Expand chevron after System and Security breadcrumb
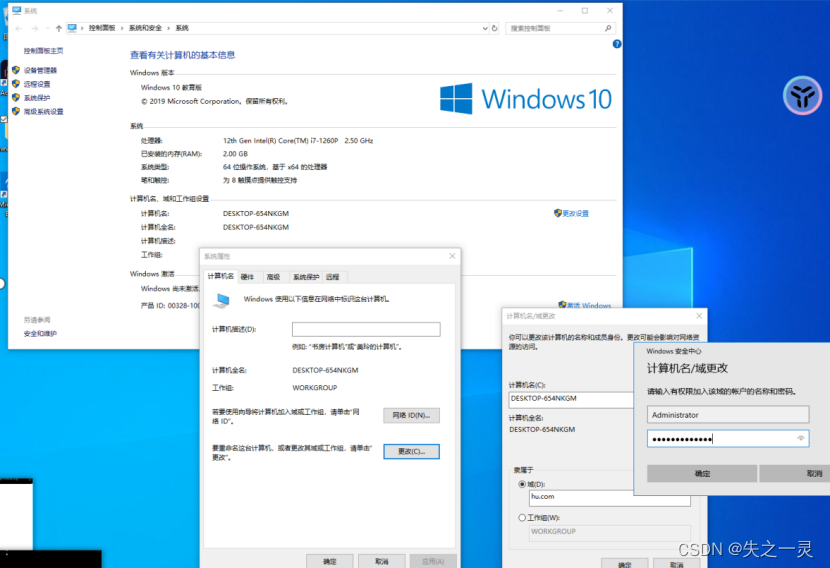Screen dimensions: 830x568 coord(169,28)
